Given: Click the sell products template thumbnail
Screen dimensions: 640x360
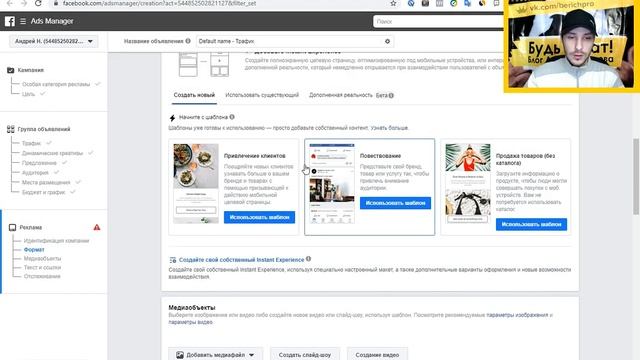Looking at the screenshot, I should click(468, 183).
